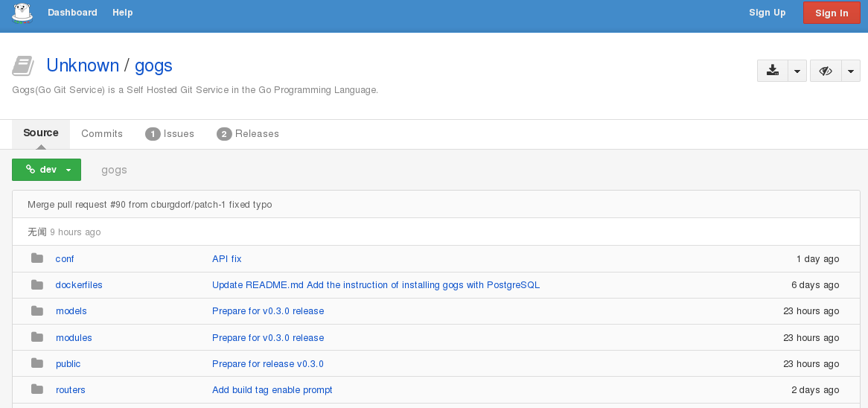Click the routers folder icon
This screenshot has height=408, width=868.
[37, 389]
